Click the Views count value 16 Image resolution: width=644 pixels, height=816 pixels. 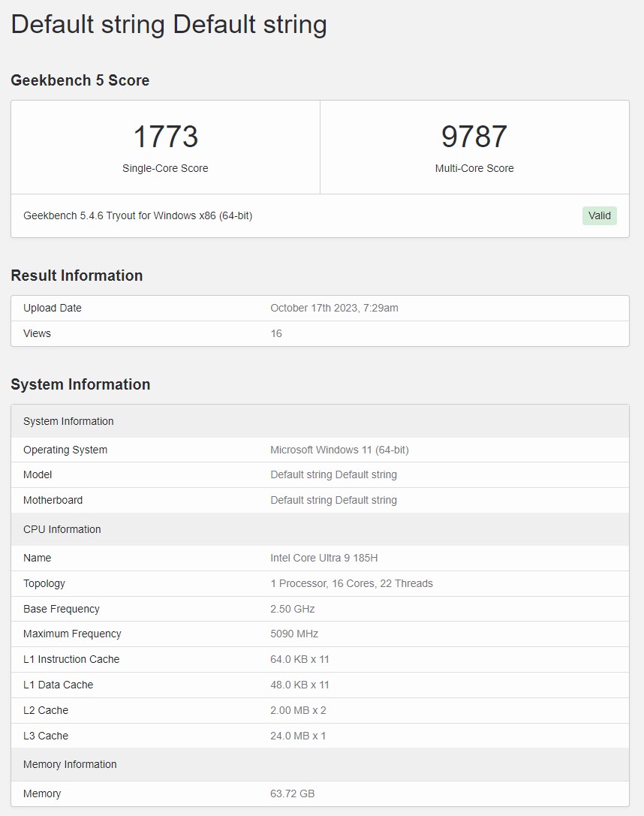click(x=276, y=333)
